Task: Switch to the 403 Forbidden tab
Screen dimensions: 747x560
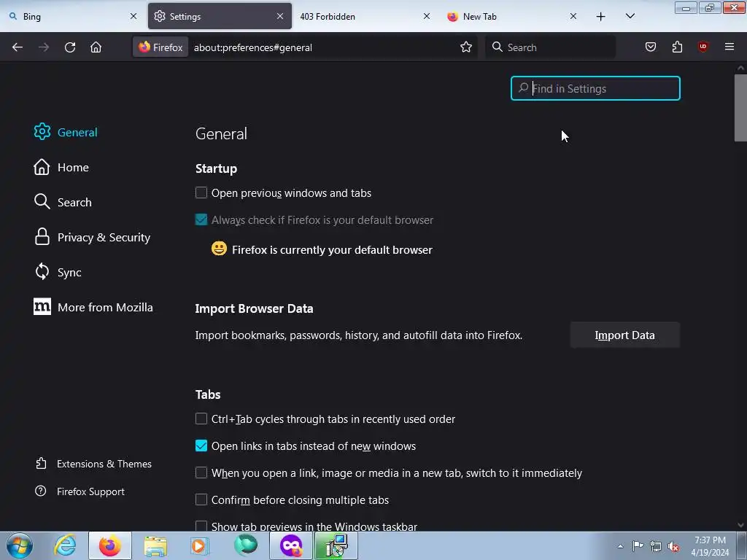Action: pos(365,16)
